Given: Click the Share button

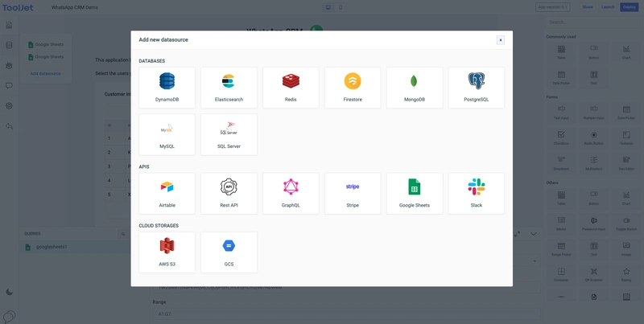Looking at the screenshot, I should coord(588,7).
